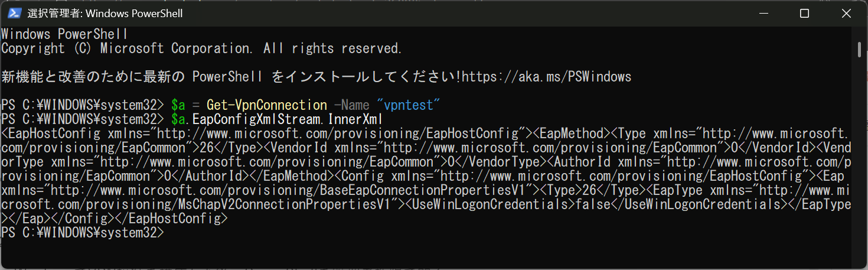Click the https://aka.ms/PSWindows URL
The image size is (868, 270).
click(x=547, y=77)
